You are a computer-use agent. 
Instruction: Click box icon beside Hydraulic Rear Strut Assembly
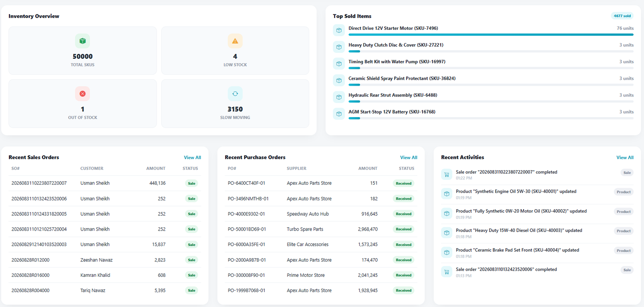click(339, 97)
